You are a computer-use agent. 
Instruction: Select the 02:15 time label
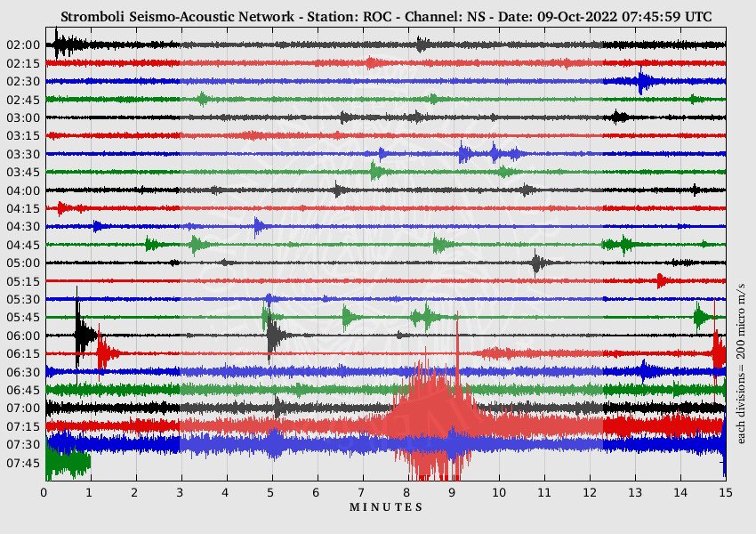pyautogui.click(x=23, y=63)
